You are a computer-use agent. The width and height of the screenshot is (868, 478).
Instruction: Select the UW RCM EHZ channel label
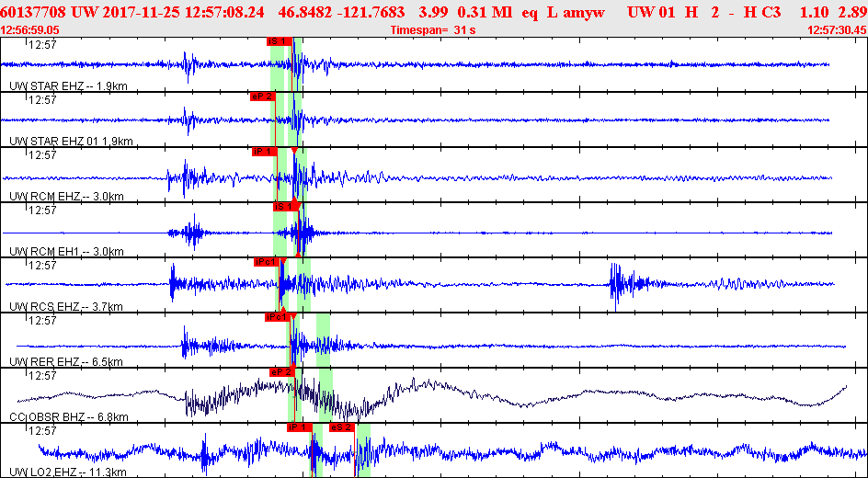click(x=66, y=197)
